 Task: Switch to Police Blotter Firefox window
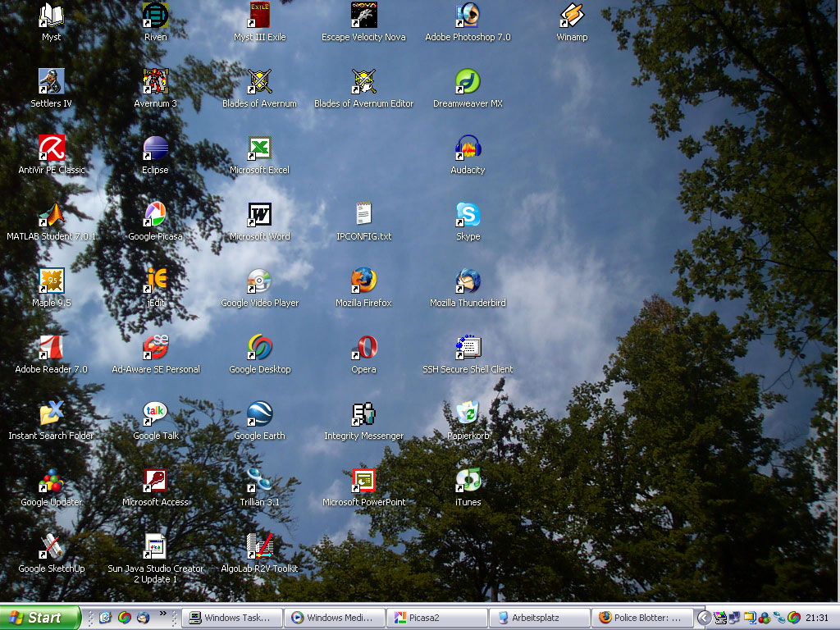(x=641, y=618)
